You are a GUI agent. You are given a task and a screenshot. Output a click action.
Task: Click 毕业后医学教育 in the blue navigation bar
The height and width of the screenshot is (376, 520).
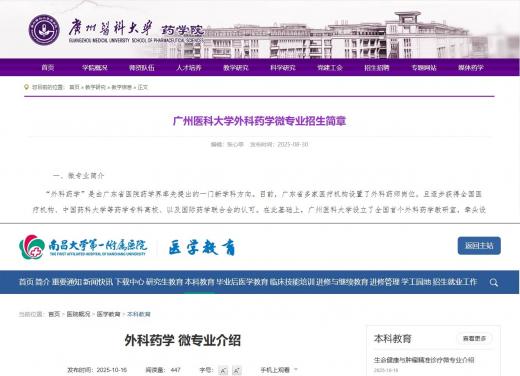242,282
